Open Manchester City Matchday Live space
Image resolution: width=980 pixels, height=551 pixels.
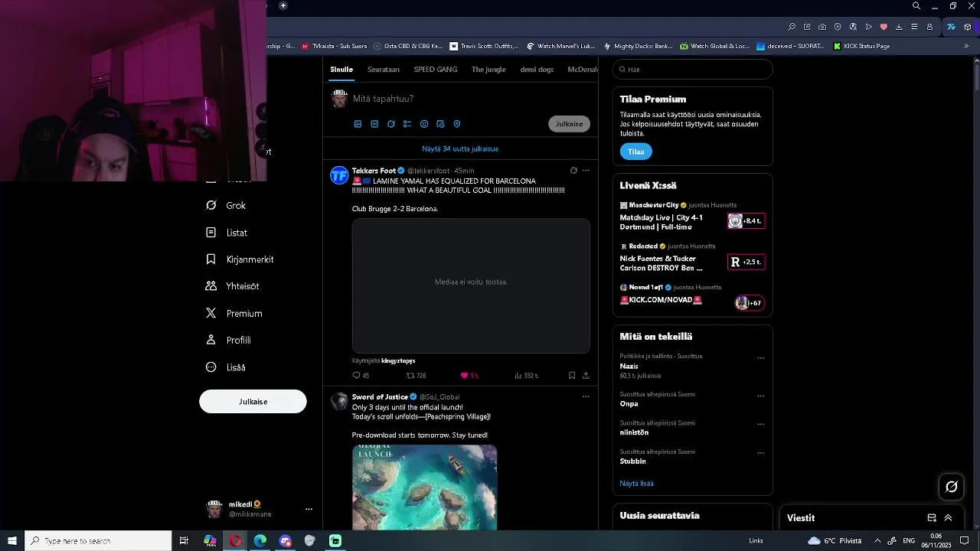click(692, 217)
